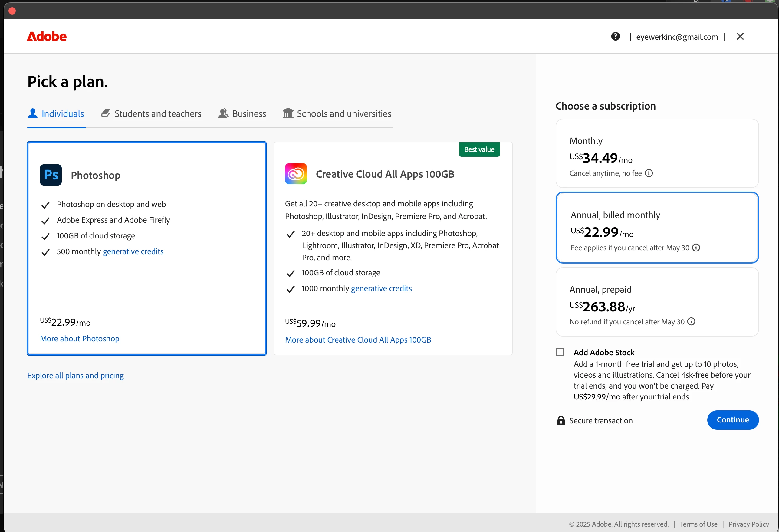The height and width of the screenshot is (532, 779).
Task: Click info icon beside Cancel anytime, no fee
Action: 649,173
